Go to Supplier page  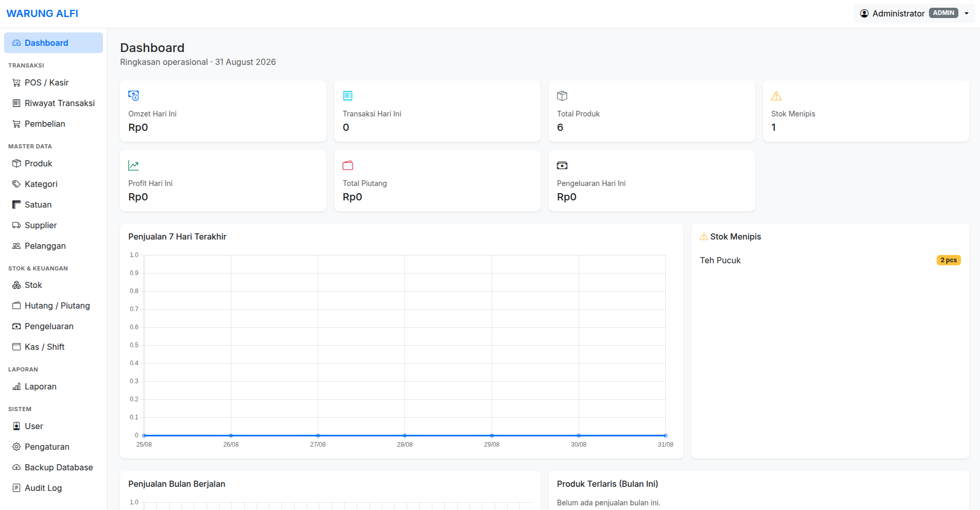point(54,225)
